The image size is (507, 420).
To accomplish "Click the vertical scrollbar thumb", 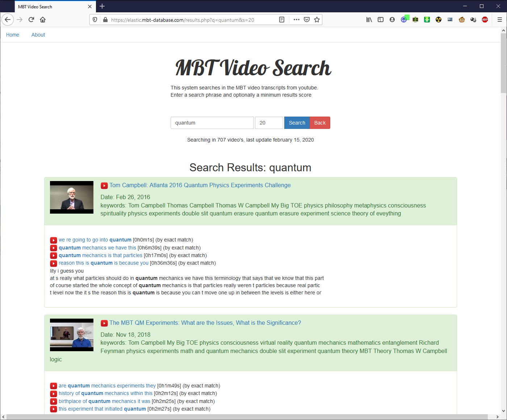I will pyautogui.click(x=504, y=63).
